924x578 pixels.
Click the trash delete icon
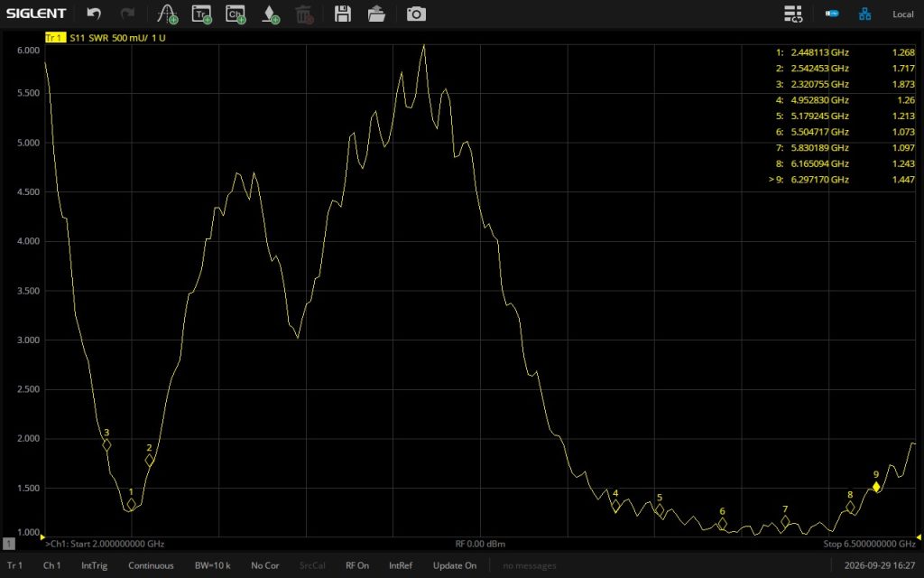tap(304, 14)
